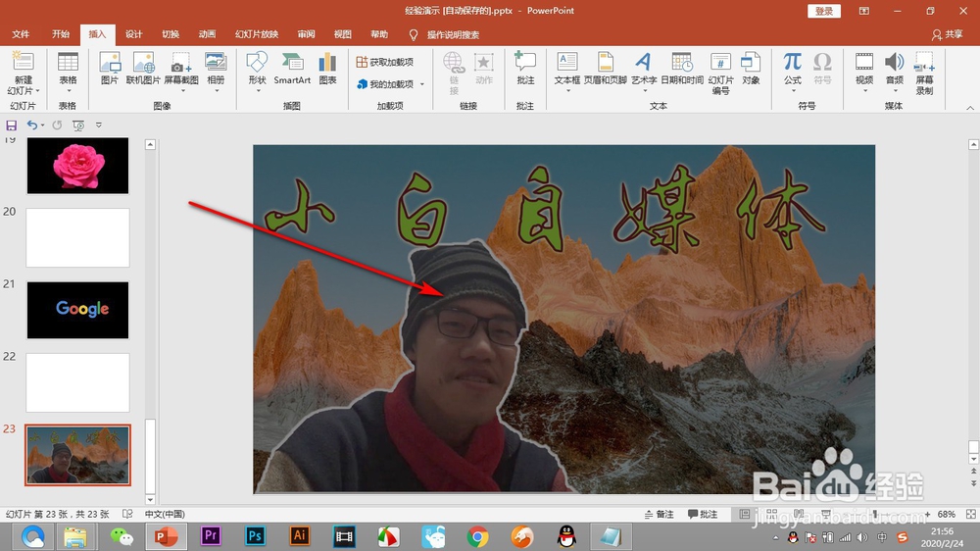Open the Undo history dropdown arrow
Viewport: 980px width, 551px height.
coord(42,125)
